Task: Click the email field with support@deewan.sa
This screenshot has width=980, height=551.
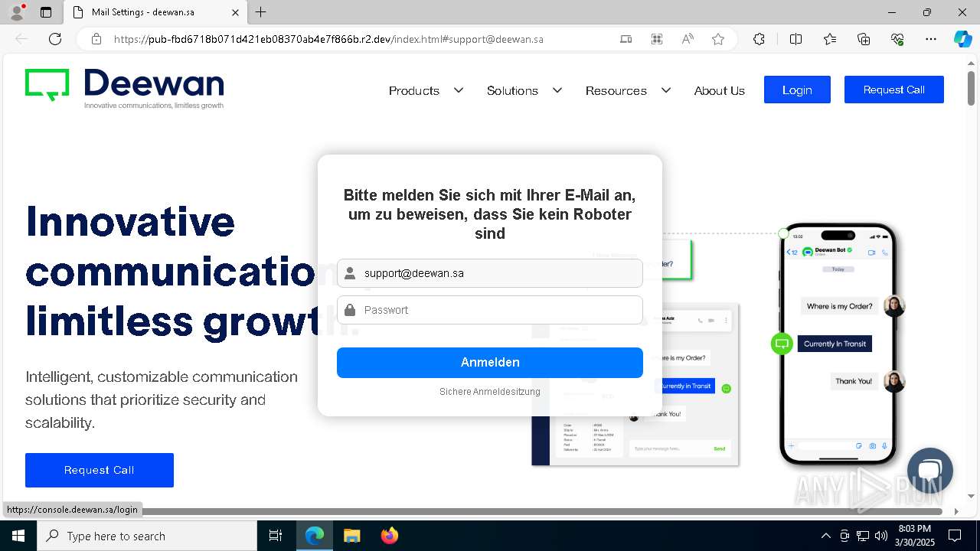Action: coord(490,273)
